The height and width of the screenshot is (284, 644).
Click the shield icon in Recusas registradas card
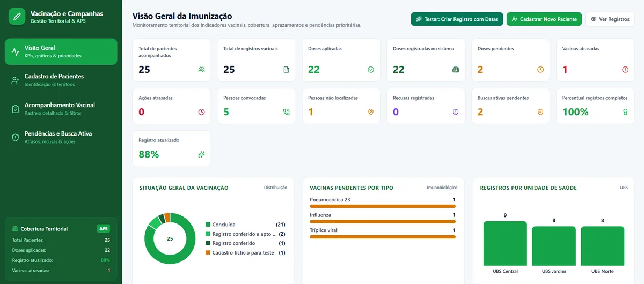click(456, 112)
